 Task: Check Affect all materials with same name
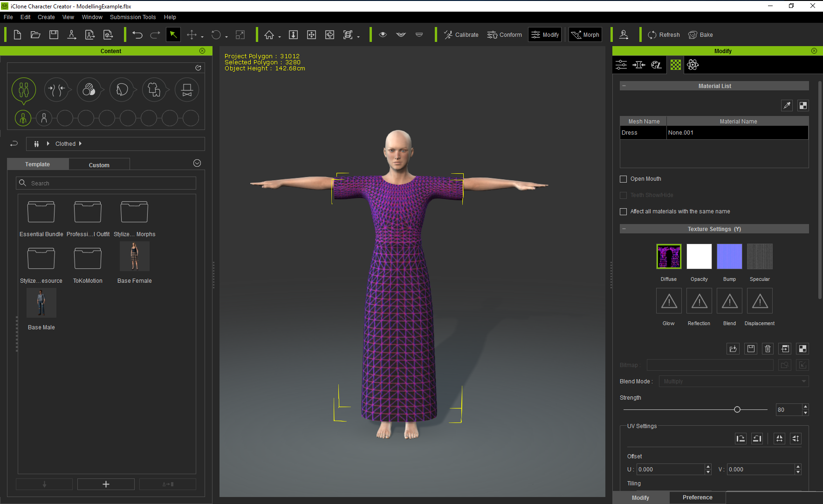tap(624, 211)
